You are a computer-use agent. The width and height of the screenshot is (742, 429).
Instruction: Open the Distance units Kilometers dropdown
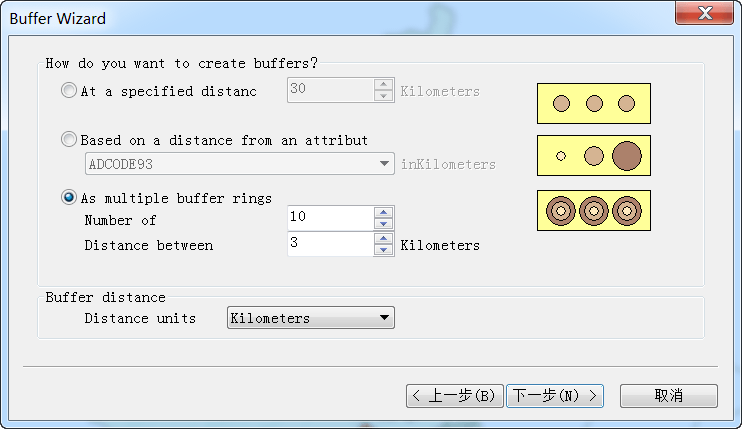click(310, 317)
